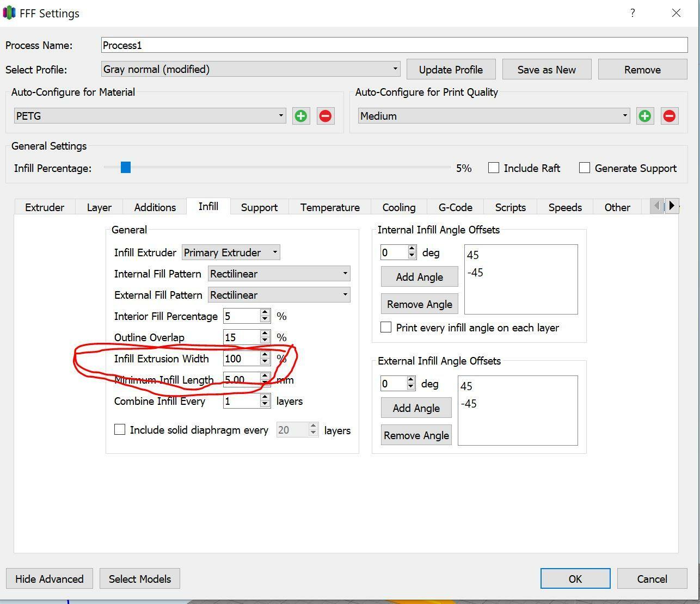
Task: Open the Infill Extruder dropdown
Action: [231, 252]
